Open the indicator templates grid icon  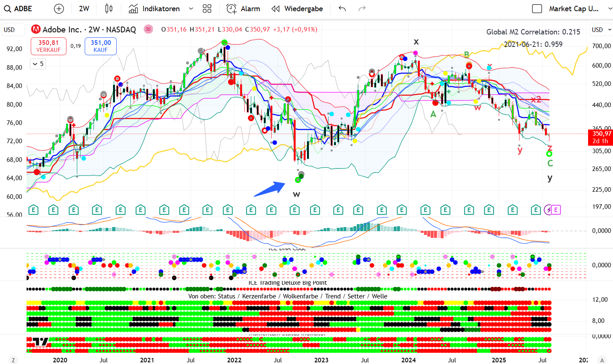pyautogui.click(x=207, y=9)
